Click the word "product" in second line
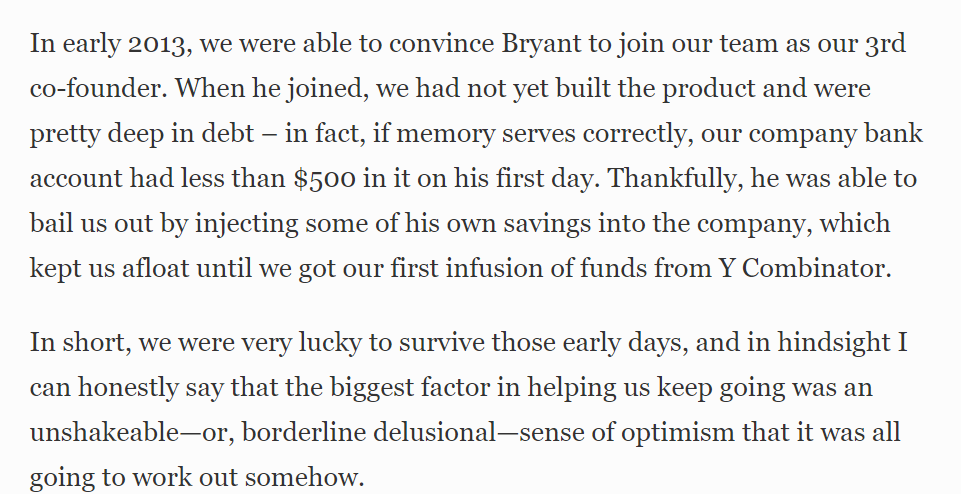The width and height of the screenshot is (961, 494). 708,89
